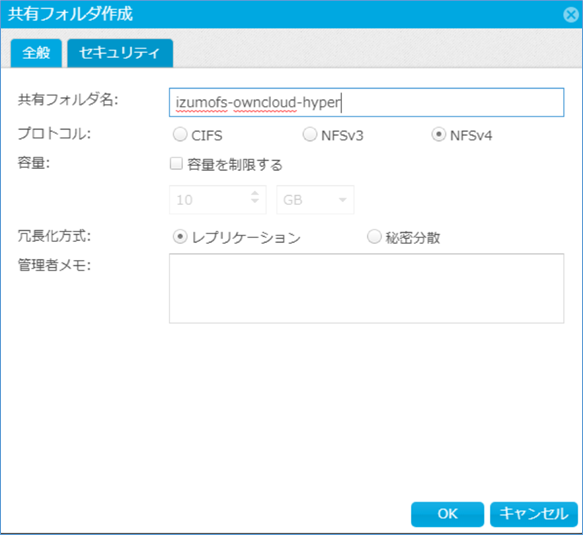Decrease capacity value with down spinner arrow
Viewport: 583px width, 535px height.
[x=255, y=201]
